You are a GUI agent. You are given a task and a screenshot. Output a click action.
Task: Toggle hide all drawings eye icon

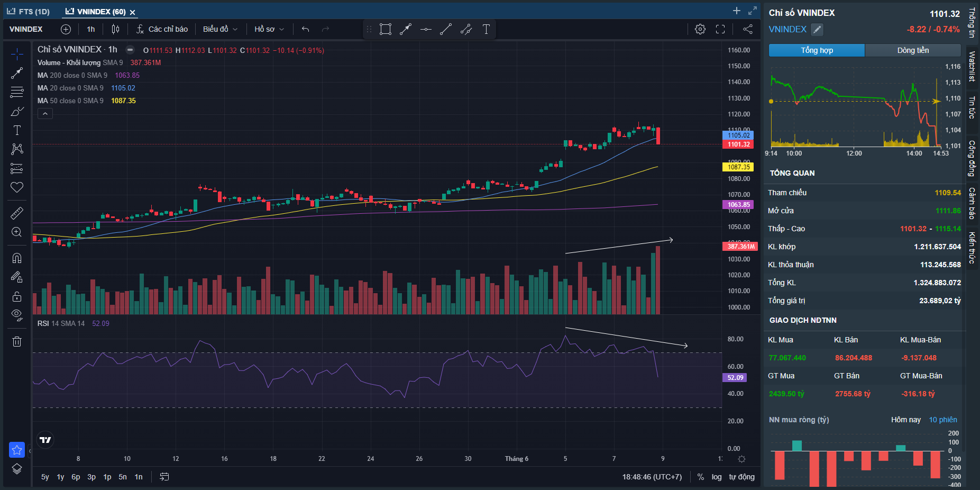[17, 315]
